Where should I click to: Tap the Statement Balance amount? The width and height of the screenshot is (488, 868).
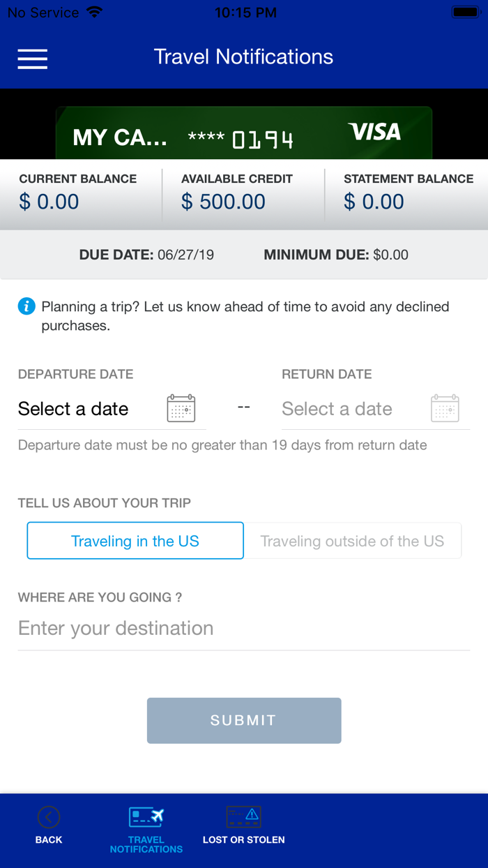374,202
